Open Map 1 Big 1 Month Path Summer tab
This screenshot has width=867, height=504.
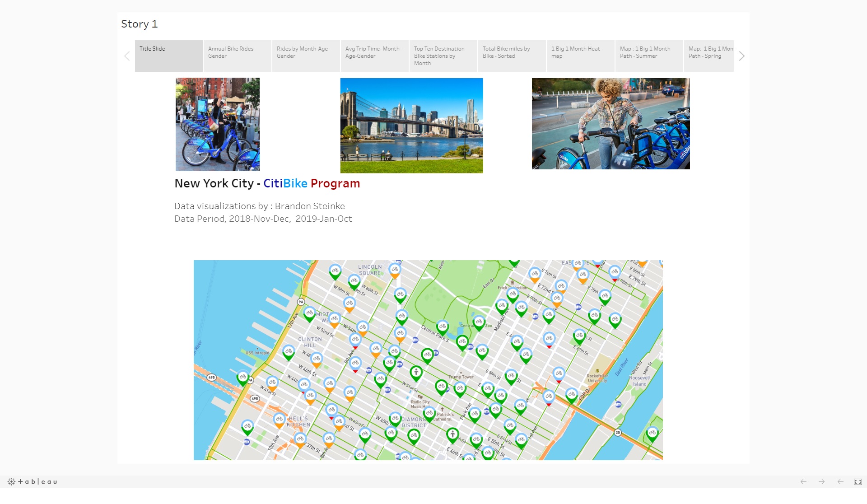[x=649, y=56]
